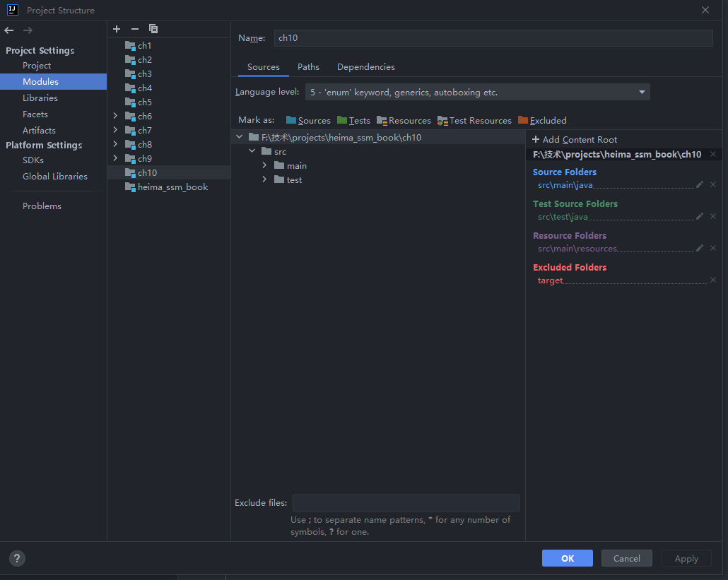Viewport: 728px width, 580px height.
Task: Mark folder as Resources
Action: (x=404, y=121)
